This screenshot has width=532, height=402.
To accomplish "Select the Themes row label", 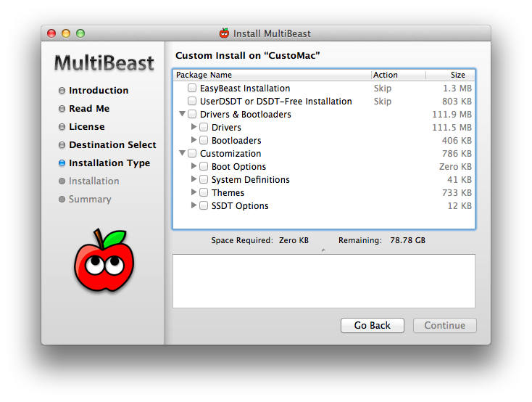I will tap(228, 193).
